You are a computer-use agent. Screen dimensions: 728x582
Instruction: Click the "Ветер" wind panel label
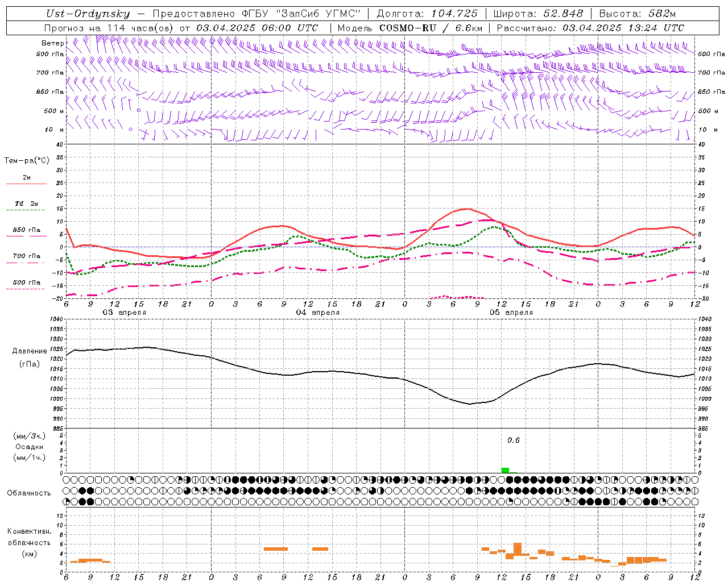[52, 43]
